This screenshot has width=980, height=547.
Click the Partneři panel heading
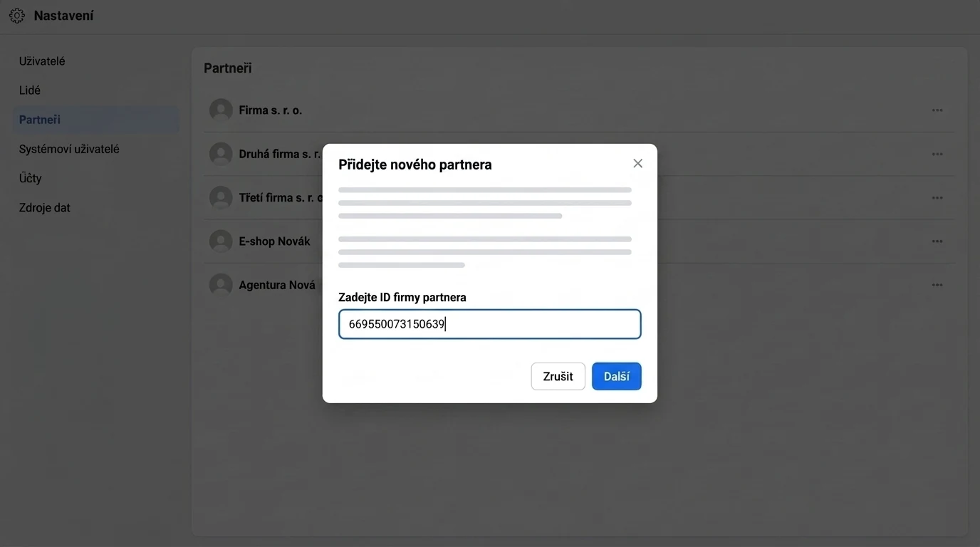[228, 68]
